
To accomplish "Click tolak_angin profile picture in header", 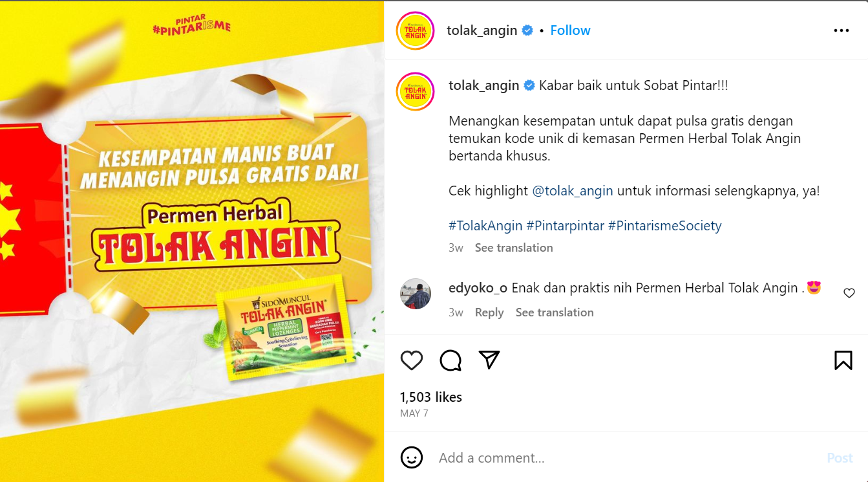I will click(x=415, y=30).
